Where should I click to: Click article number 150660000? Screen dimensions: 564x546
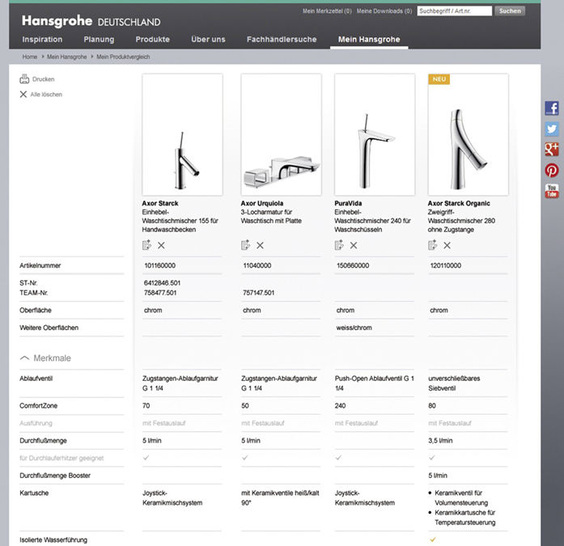point(353,265)
